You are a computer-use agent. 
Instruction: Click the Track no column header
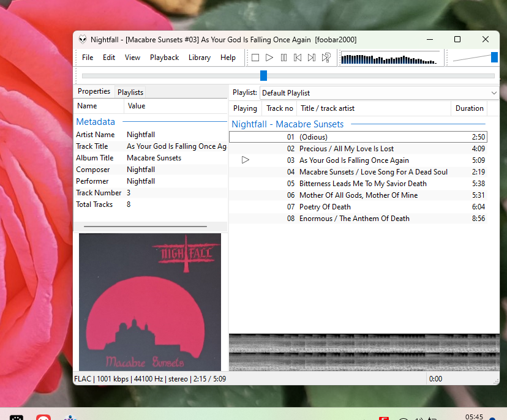click(x=280, y=108)
